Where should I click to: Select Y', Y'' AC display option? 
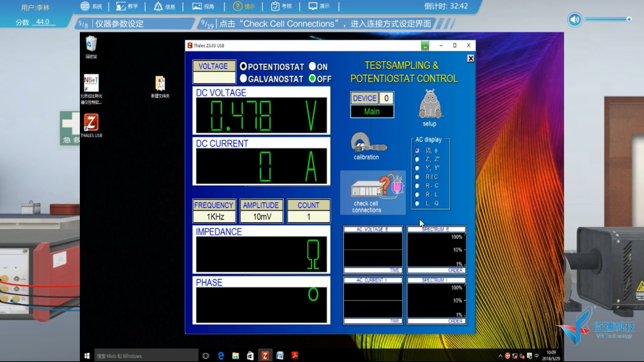[x=417, y=168]
